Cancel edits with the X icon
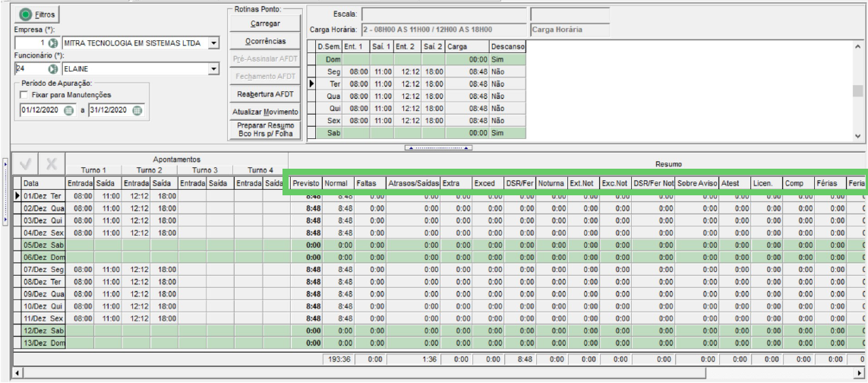The width and height of the screenshot is (868, 383). (x=52, y=165)
